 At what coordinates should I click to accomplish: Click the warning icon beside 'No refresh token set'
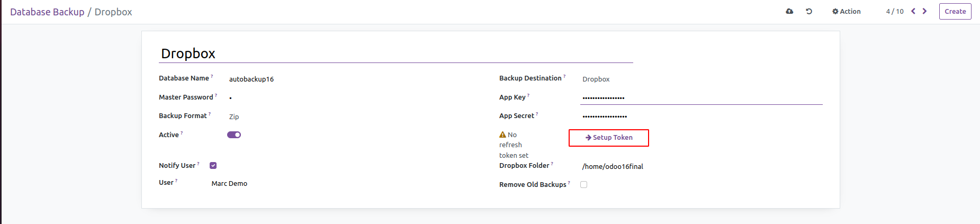[x=502, y=135]
